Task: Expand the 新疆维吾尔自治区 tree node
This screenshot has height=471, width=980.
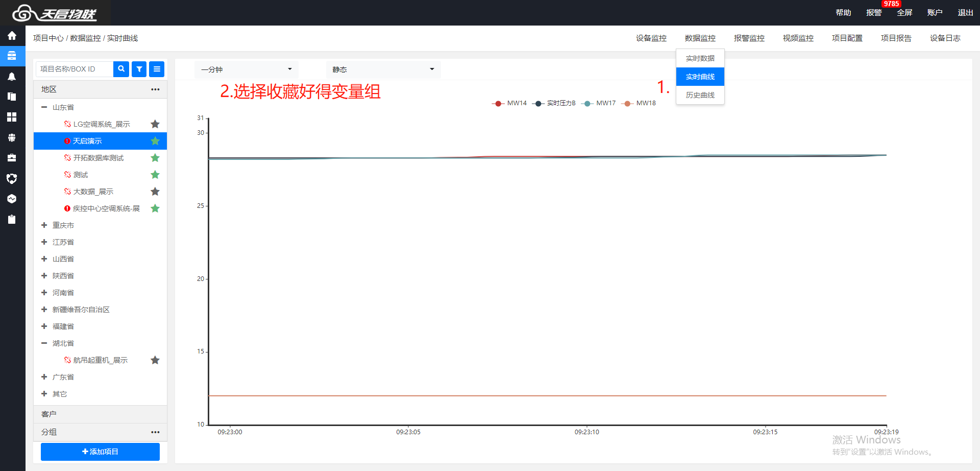Action: point(44,310)
